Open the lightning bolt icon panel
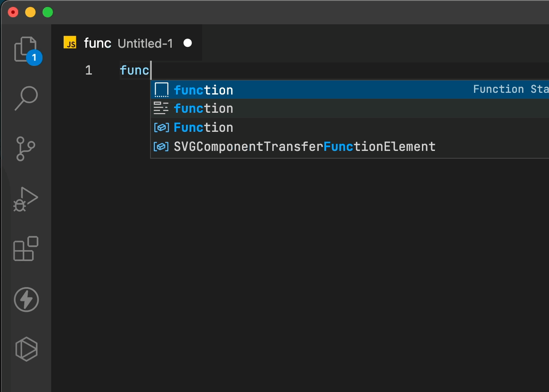Viewport: 549px width, 392px height. pos(26,299)
